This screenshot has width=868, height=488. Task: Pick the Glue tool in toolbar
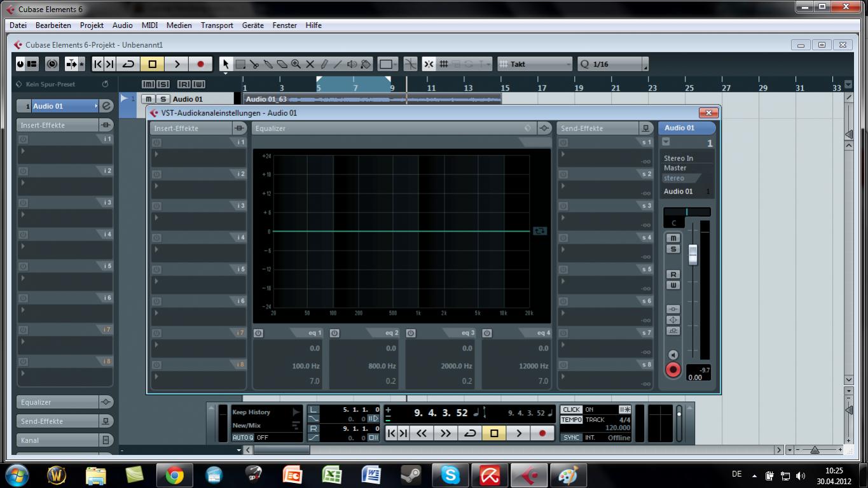(268, 64)
